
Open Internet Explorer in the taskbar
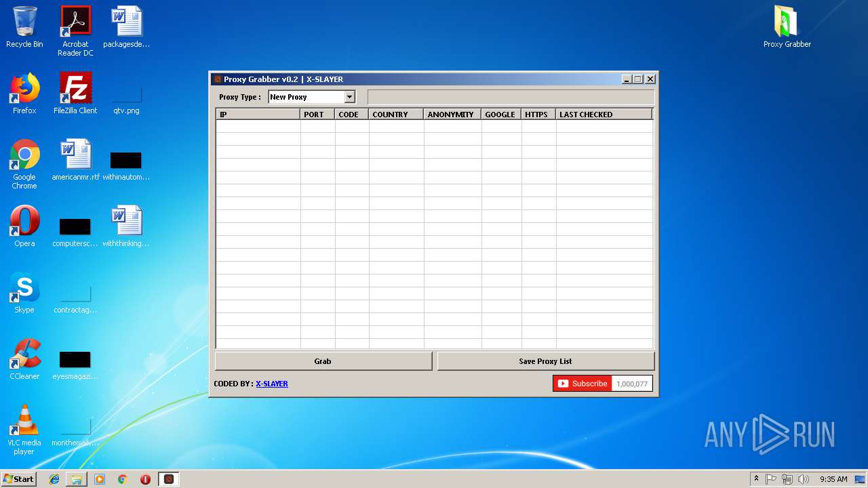(x=54, y=479)
